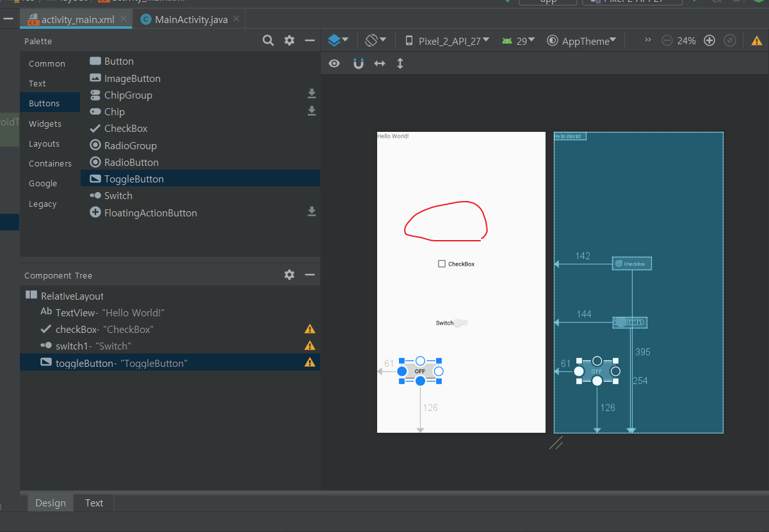The height and width of the screenshot is (532, 769).
Task: Switch to the activity_main.xml tab
Action: (x=77, y=19)
